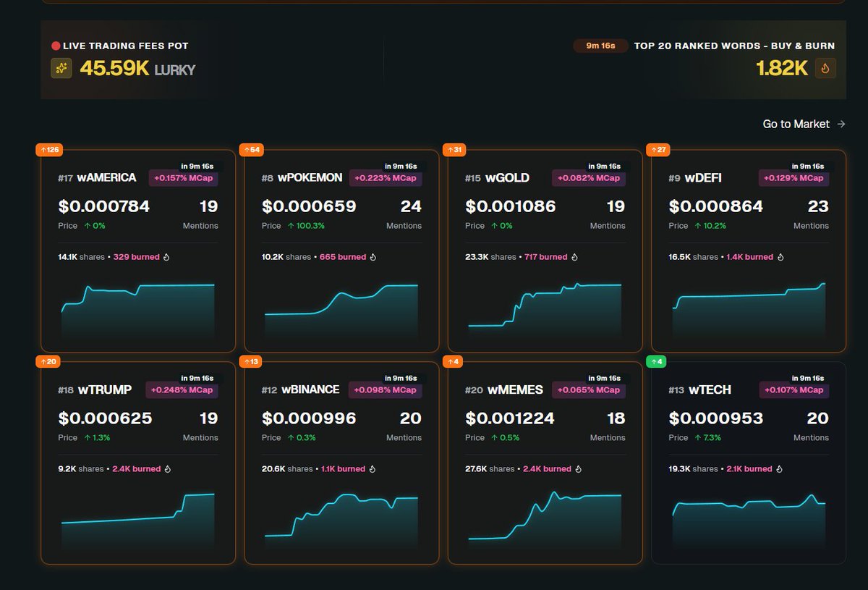This screenshot has width=868, height=590.
Task: Click the wPOKEMON rank-up badge 54
Action: click(x=251, y=150)
